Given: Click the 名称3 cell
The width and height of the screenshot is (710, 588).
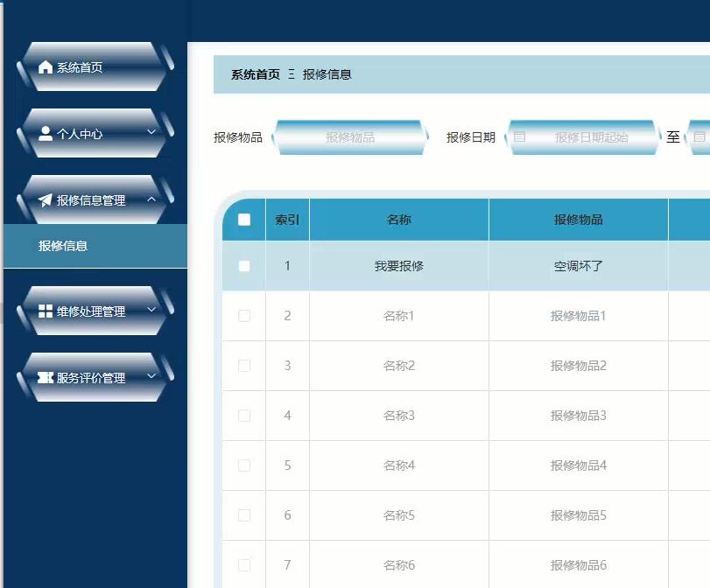Looking at the screenshot, I should tap(399, 415).
